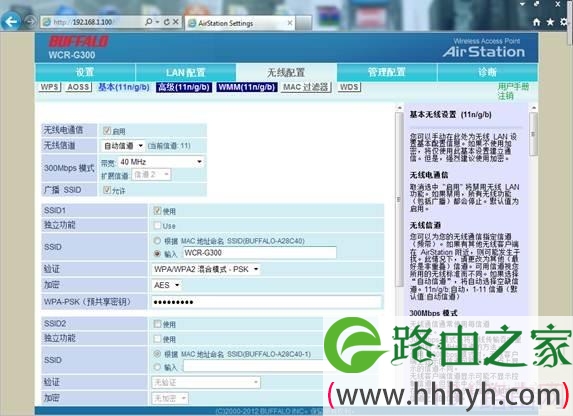Open the 管理配置 tab
Viewport: 573px width, 416px height.
(387, 72)
